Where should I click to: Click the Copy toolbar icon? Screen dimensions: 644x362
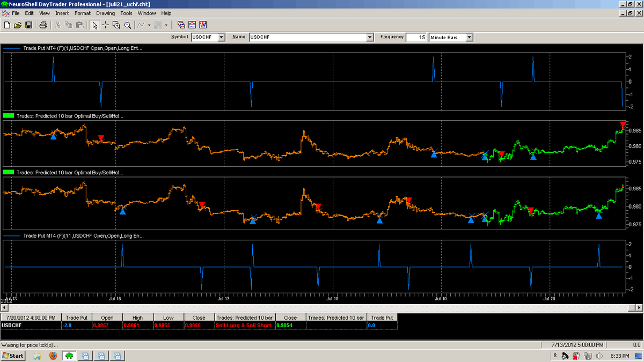(x=69, y=25)
